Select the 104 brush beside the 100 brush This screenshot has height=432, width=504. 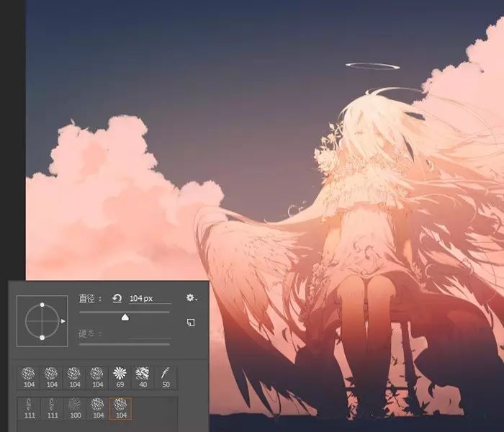pyautogui.click(x=98, y=408)
